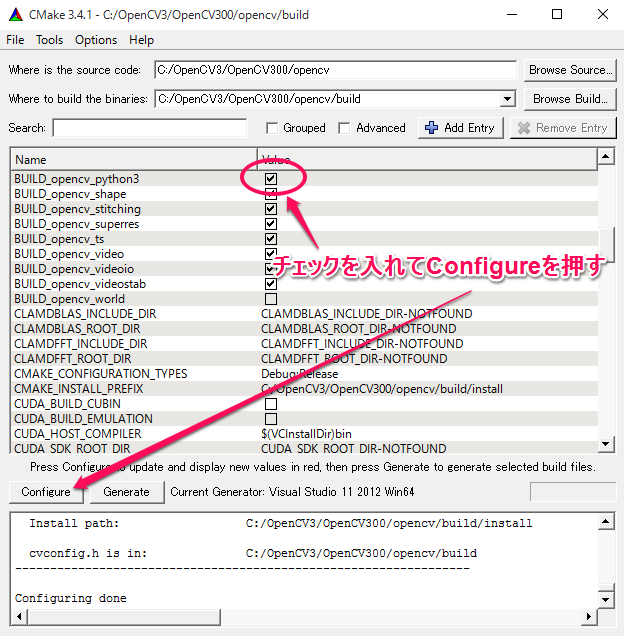Maximize the CMake window

tap(557, 15)
